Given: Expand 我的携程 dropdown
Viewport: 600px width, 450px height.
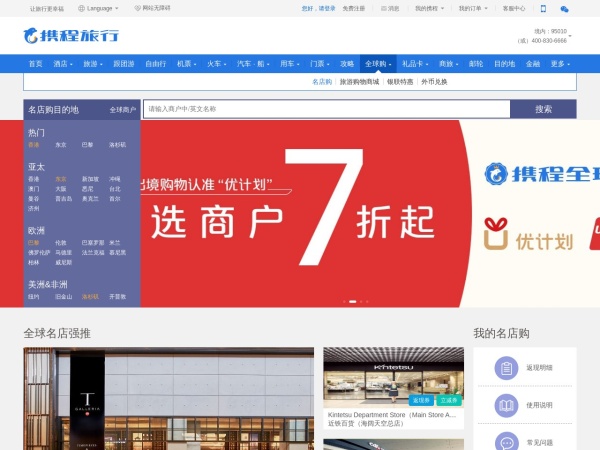Looking at the screenshot, I should tap(442, 8).
